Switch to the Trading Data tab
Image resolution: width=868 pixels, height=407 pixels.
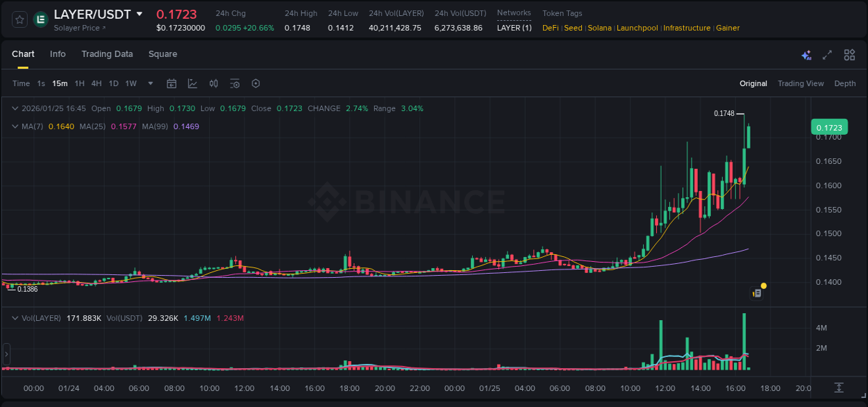tap(107, 54)
